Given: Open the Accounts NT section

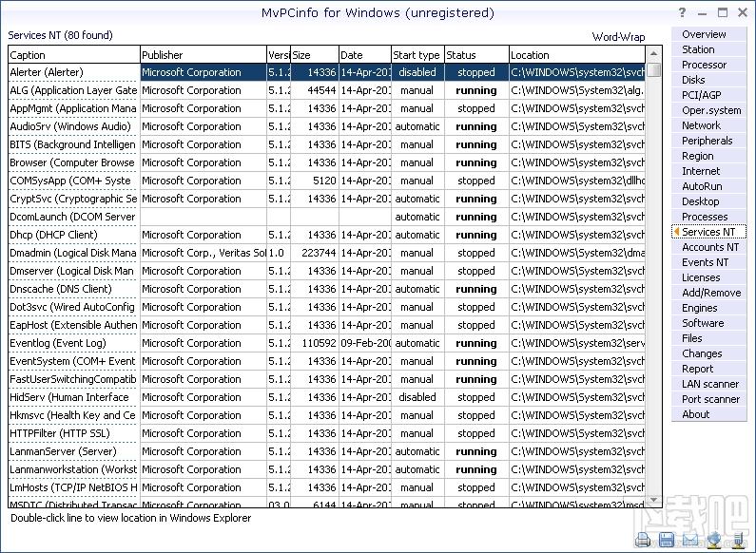Looking at the screenshot, I should pos(710,247).
